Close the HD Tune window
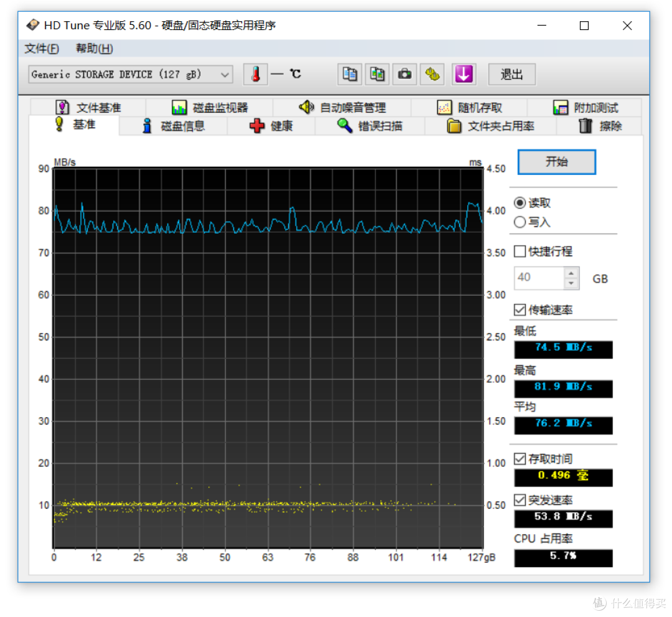Screen dimensions: 672x617 point(627,26)
